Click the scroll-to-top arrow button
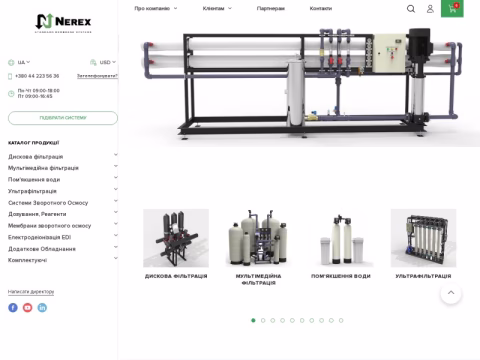Screen dimensions: 480x360 pyautogui.click(x=451, y=293)
